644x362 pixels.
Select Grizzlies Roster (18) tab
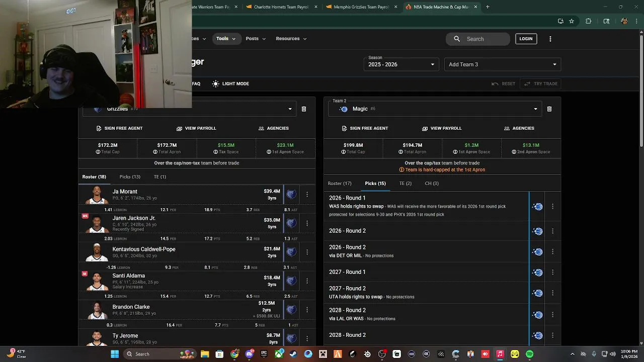[94, 177]
